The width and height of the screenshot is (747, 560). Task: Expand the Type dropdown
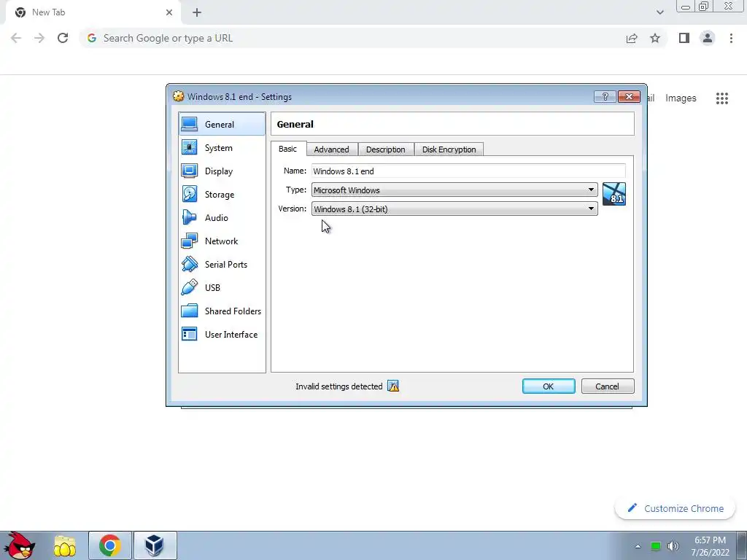tap(454, 190)
